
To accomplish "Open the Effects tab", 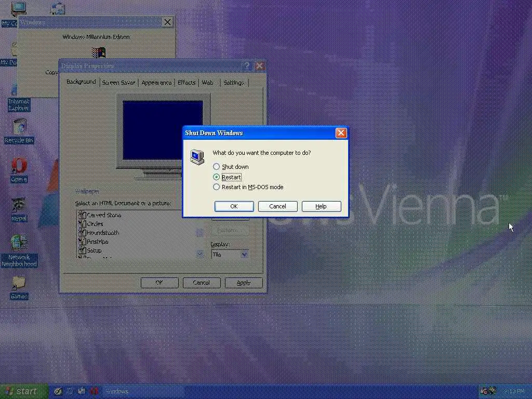I will click(187, 83).
